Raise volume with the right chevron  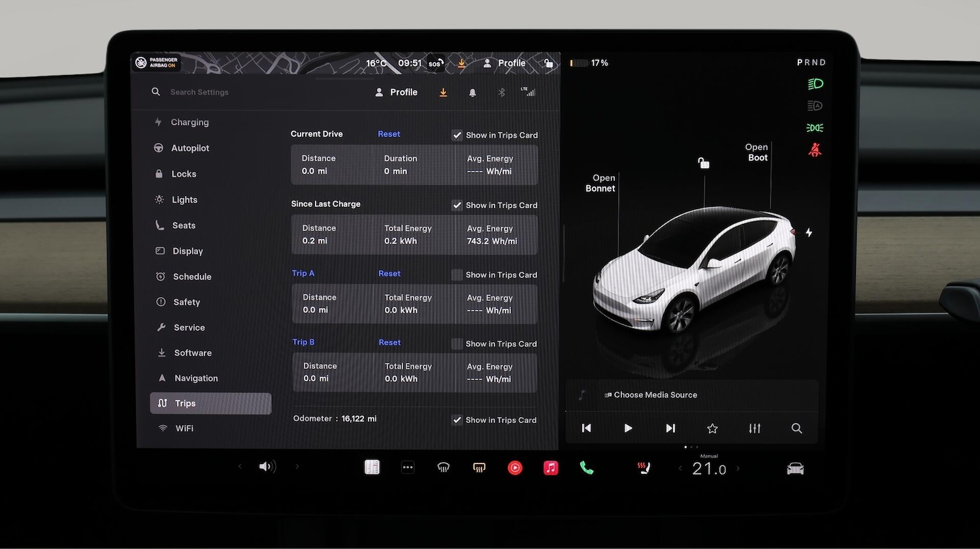point(297,467)
